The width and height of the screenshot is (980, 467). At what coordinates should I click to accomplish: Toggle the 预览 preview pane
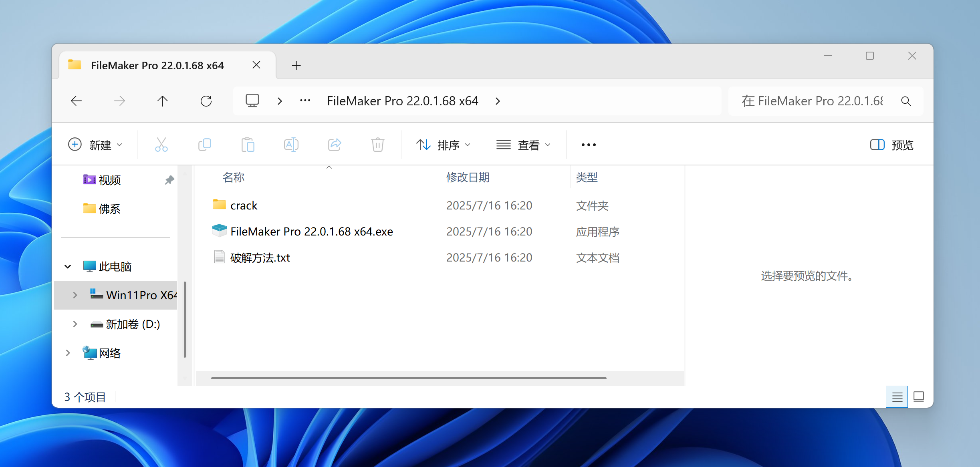point(892,145)
